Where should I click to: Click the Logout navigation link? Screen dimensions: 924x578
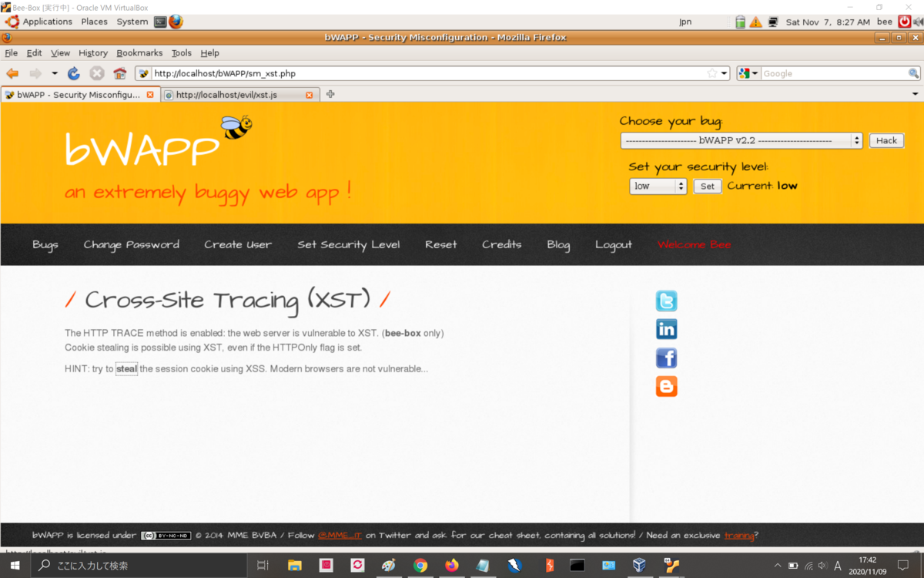pyautogui.click(x=614, y=244)
